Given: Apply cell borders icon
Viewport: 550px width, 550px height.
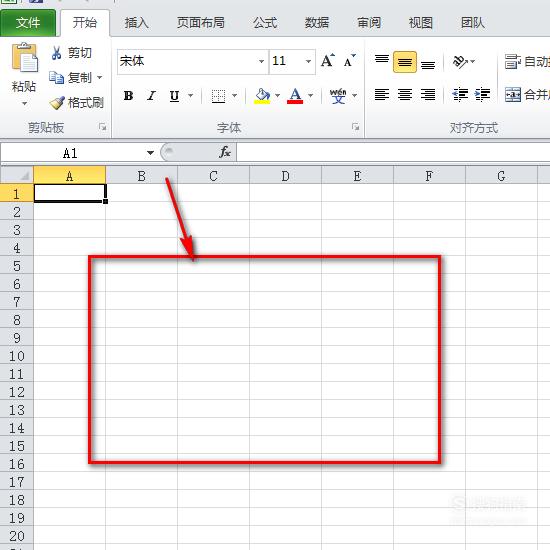Looking at the screenshot, I should click(218, 96).
